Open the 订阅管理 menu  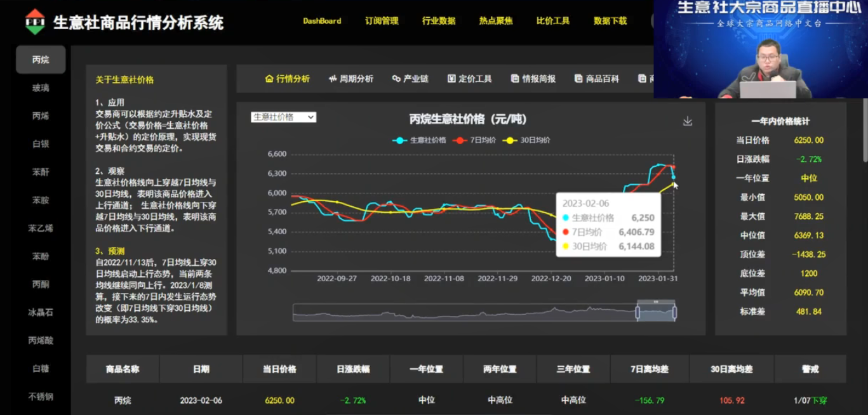tap(382, 21)
